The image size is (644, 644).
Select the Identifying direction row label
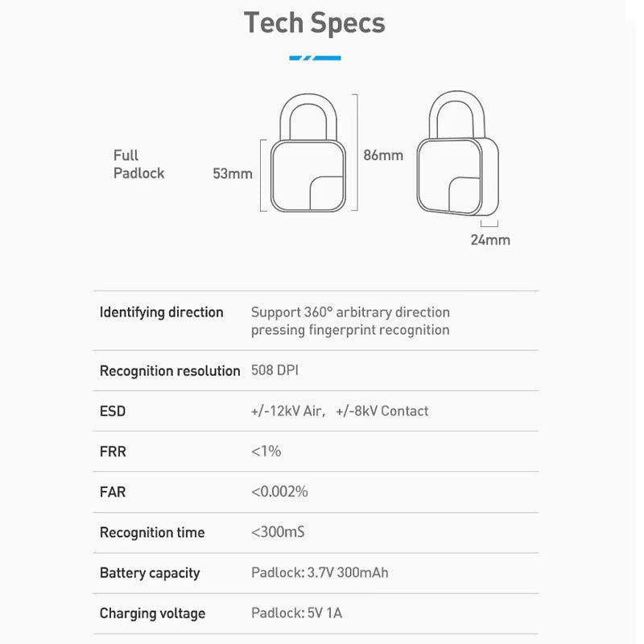[x=162, y=312]
